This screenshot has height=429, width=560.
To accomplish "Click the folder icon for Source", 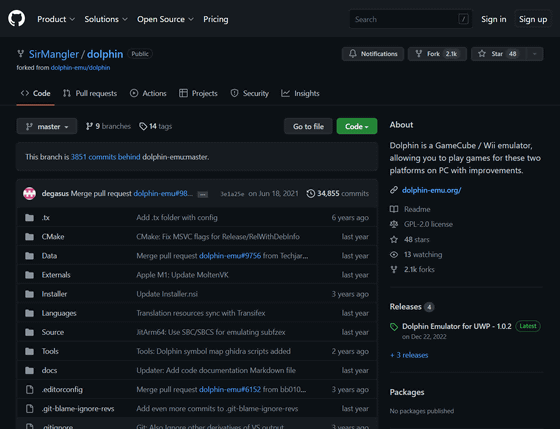I will pyautogui.click(x=30, y=332).
